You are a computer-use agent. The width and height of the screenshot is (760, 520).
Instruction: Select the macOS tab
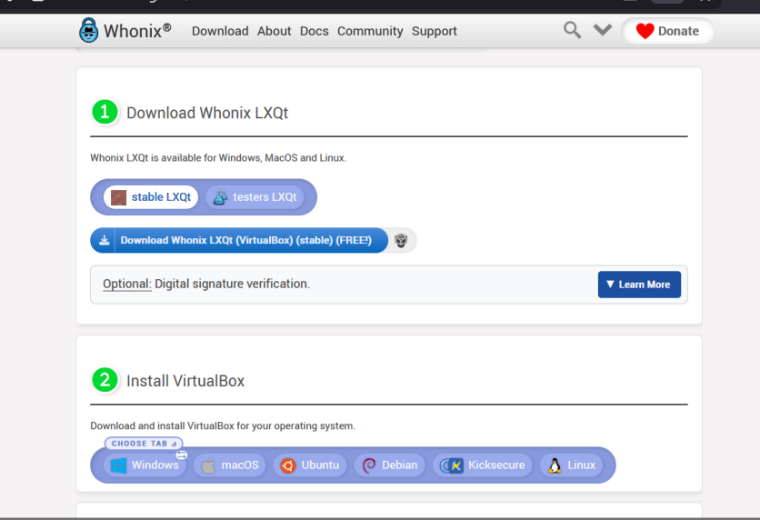230,465
